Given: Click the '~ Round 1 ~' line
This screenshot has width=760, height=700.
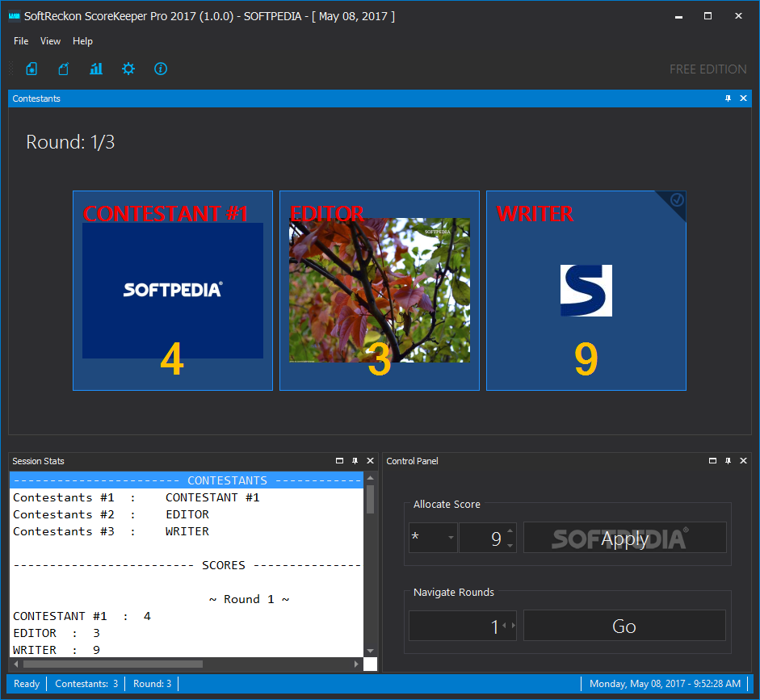Looking at the screenshot, I should point(249,599).
